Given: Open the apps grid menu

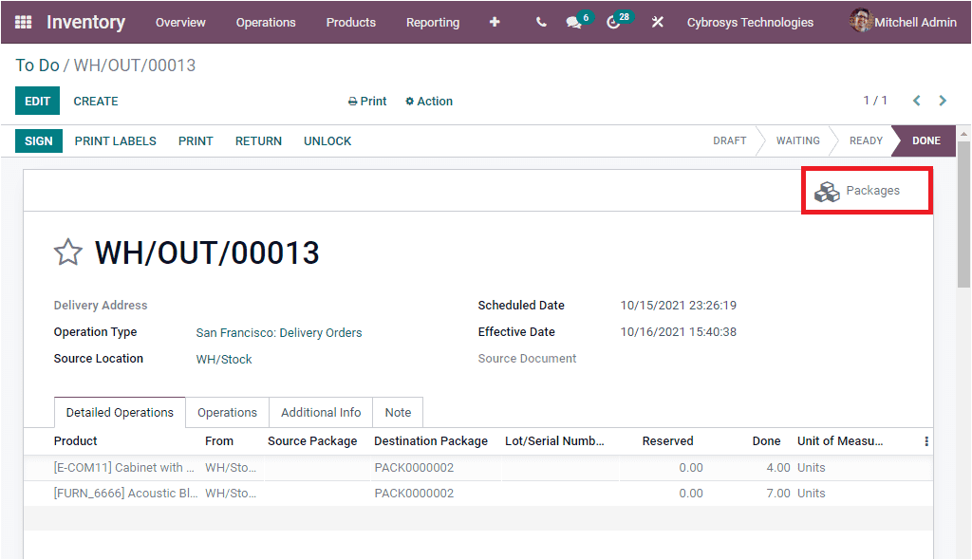Looking at the screenshot, I should pyautogui.click(x=21, y=22).
